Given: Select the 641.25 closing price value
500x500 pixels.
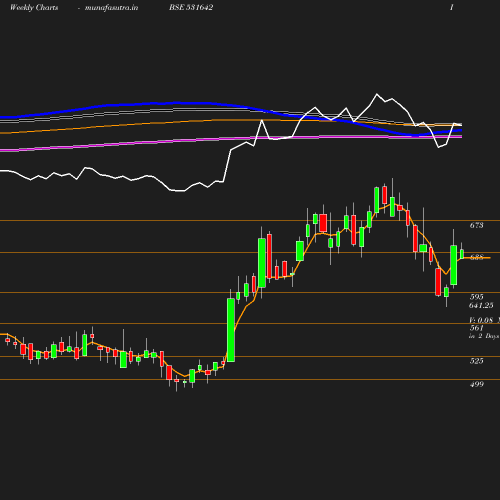Looking at the screenshot, I should pyautogui.click(x=481, y=305).
